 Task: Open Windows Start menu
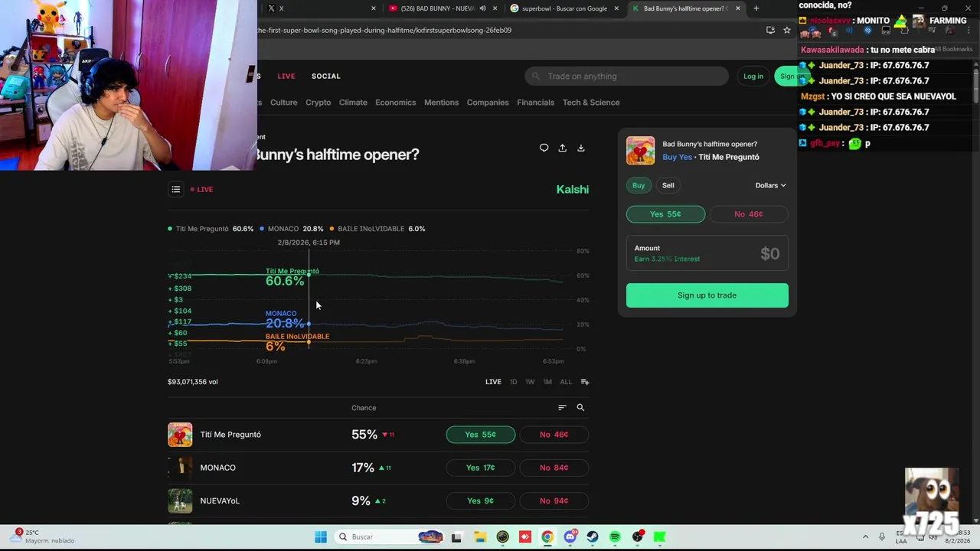(x=321, y=536)
